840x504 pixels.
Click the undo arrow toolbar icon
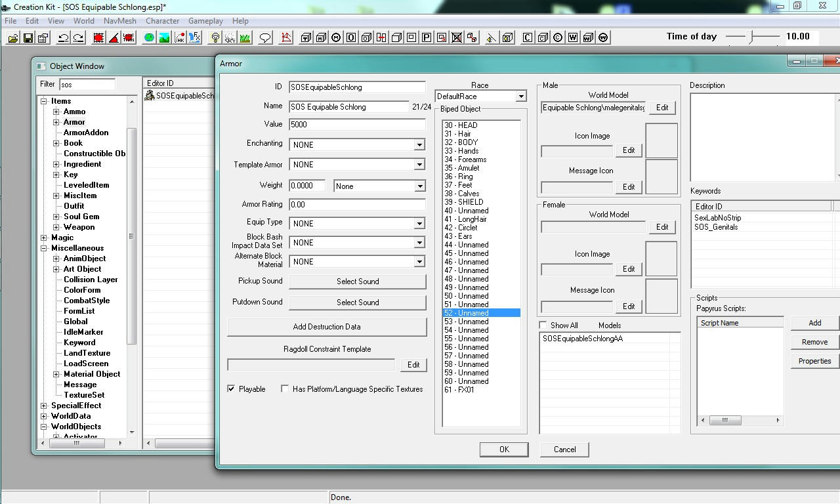tap(63, 37)
